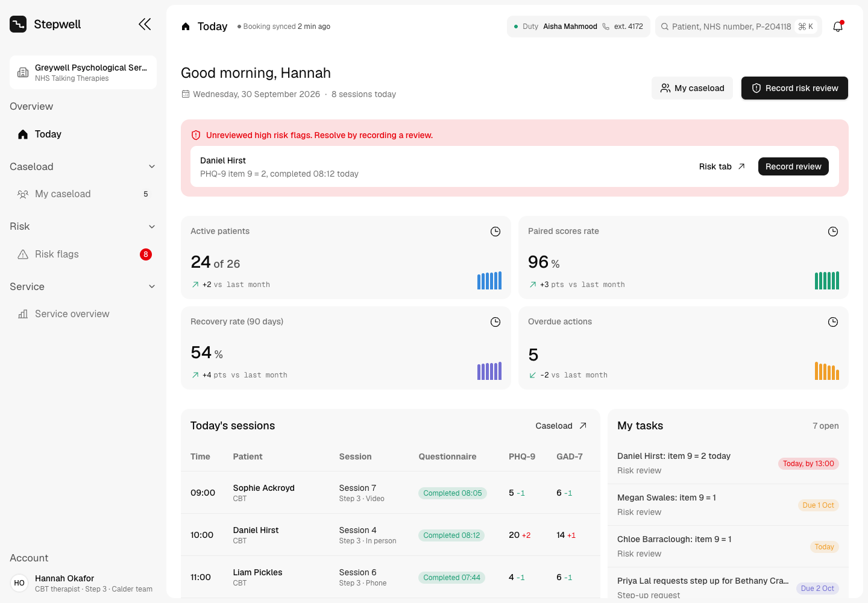Click the Recovery rate purple bar chart

pyautogui.click(x=489, y=371)
